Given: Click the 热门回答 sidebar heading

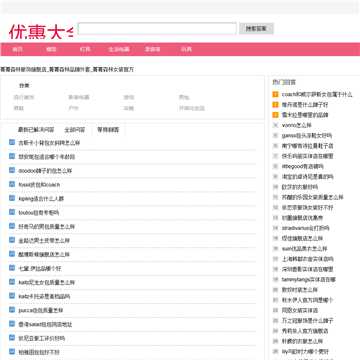Looking at the screenshot, I should [284, 82].
